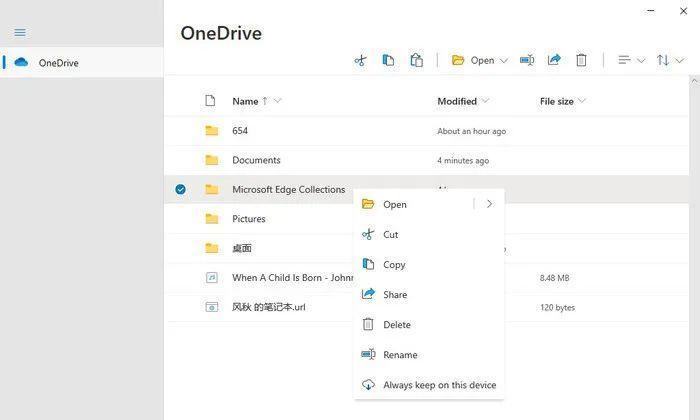
Task: Choose Share in the context menu
Action: click(x=429, y=295)
